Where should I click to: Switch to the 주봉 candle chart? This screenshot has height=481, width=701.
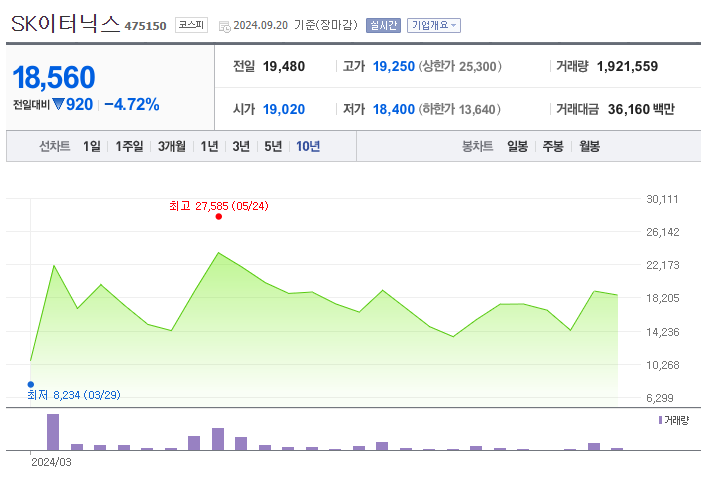point(553,146)
